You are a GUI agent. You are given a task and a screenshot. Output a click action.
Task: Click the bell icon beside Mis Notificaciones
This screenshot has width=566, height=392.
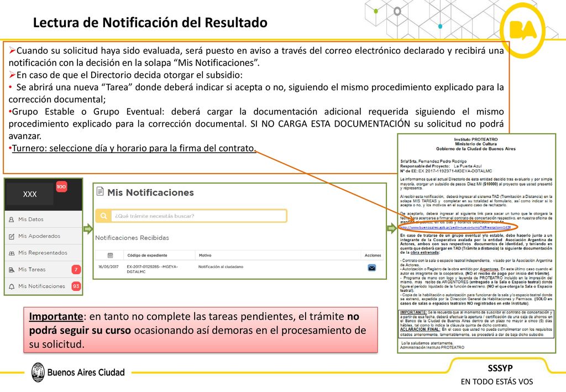(12, 286)
